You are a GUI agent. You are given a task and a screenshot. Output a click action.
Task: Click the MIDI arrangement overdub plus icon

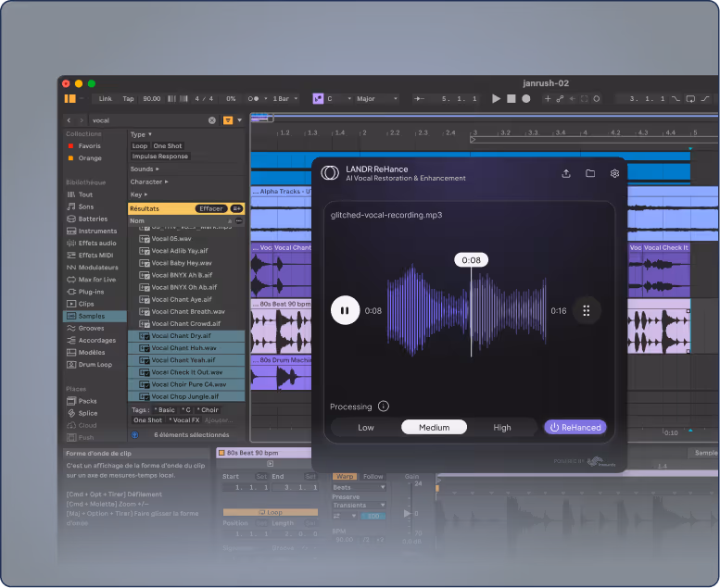coord(548,99)
